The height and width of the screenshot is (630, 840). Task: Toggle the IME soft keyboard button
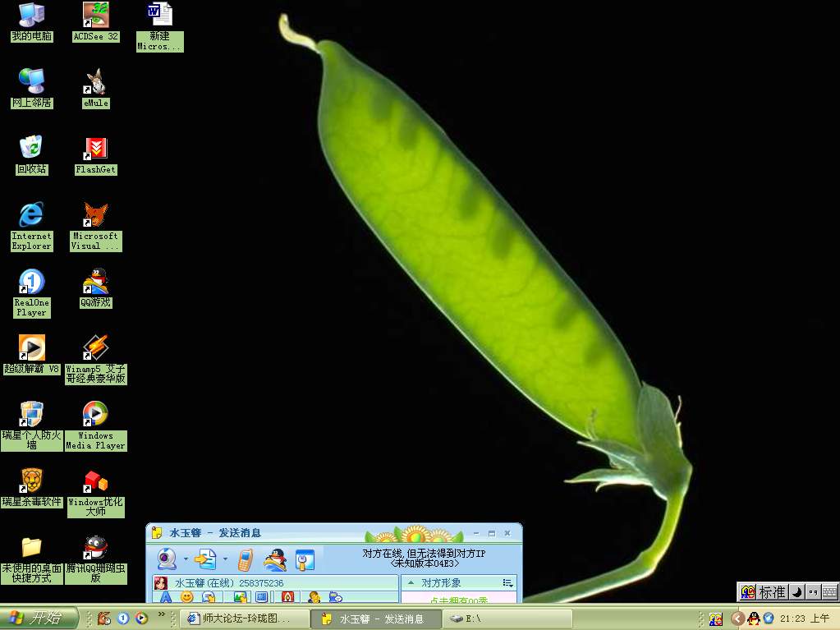829,591
